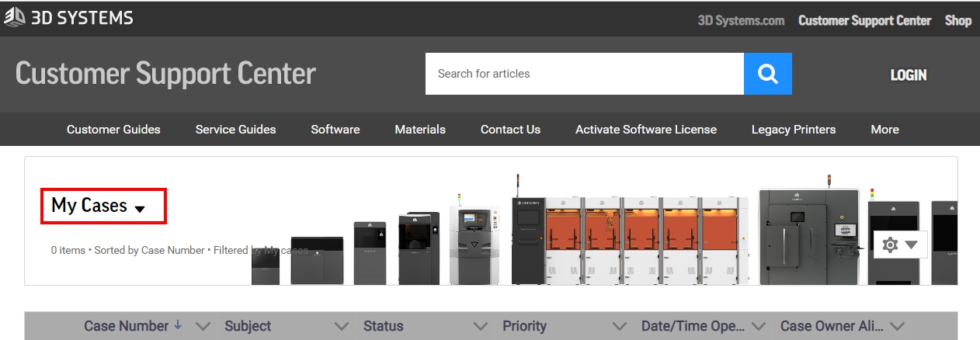Click the Case Number sort arrow
Screen dimensions: 980x340
tap(178, 325)
